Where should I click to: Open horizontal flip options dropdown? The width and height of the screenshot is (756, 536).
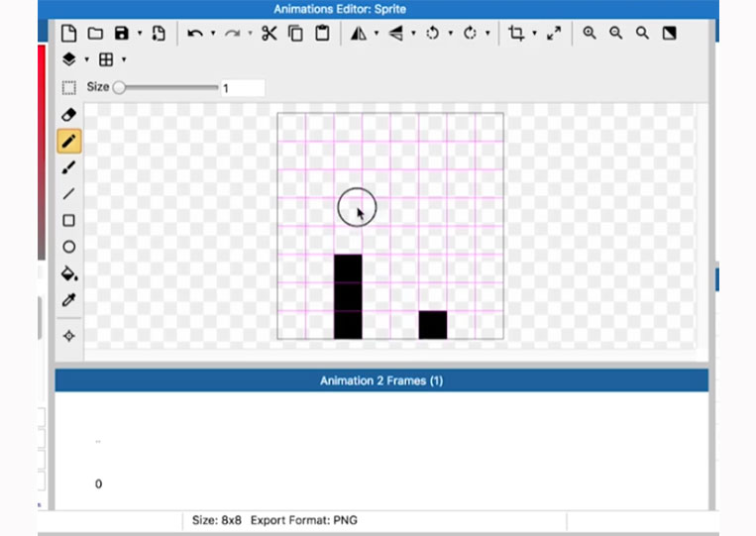tap(377, 34)
